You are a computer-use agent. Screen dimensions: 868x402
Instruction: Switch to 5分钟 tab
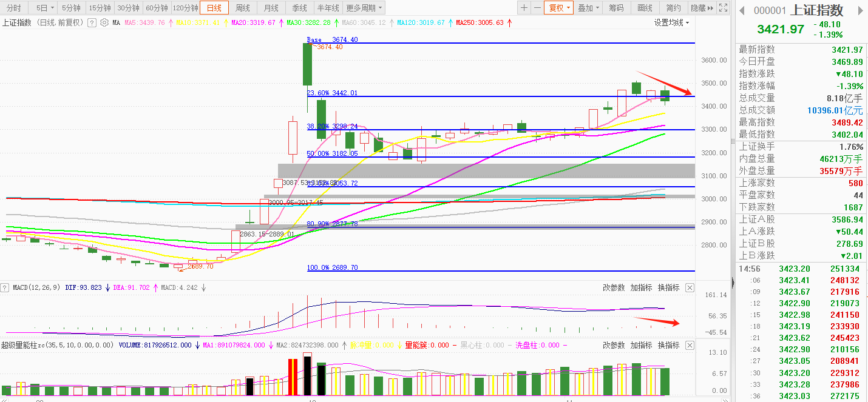[71, 8]
